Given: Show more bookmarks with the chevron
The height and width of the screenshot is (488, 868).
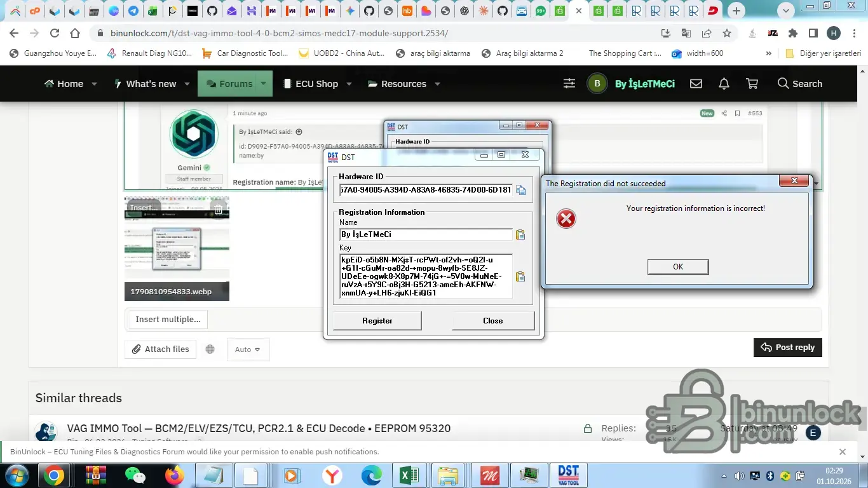Looking at the screenshot, I should coord(769,53).
